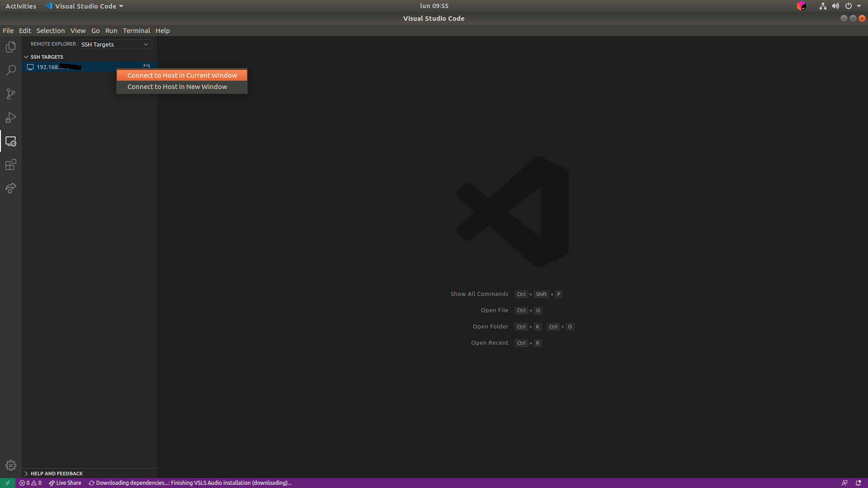Click the Downloading dependencies status message

(190, 483)
